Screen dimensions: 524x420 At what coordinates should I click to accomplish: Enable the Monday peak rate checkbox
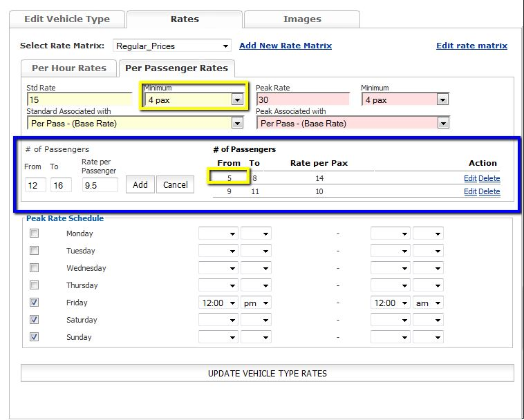[x=34, y=233]
